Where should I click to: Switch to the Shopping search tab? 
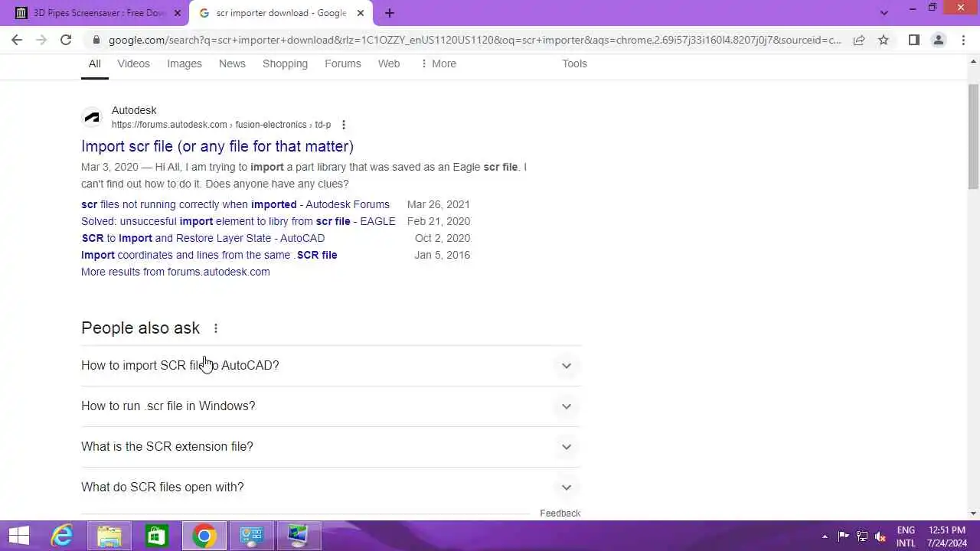coord(285,64)
